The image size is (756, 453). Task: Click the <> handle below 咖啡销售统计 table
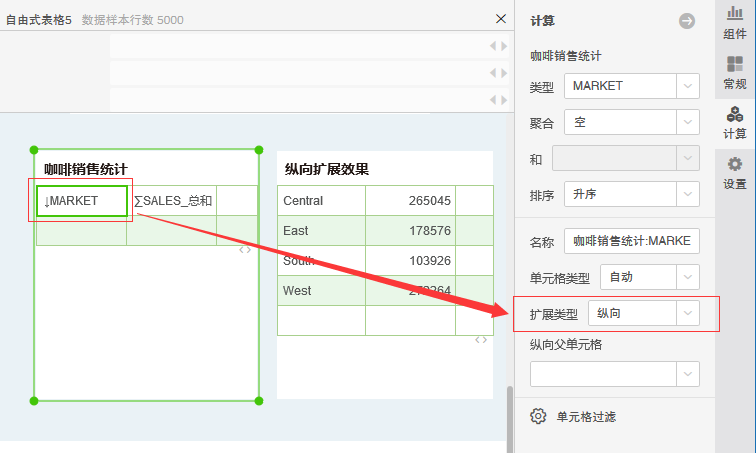[x=245, y=251]
